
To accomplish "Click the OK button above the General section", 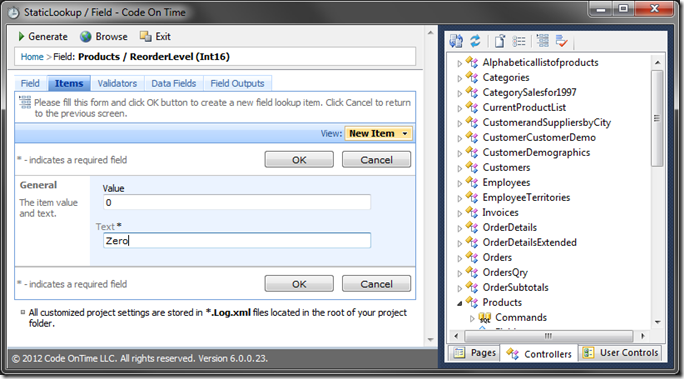I will click(299, 160).
